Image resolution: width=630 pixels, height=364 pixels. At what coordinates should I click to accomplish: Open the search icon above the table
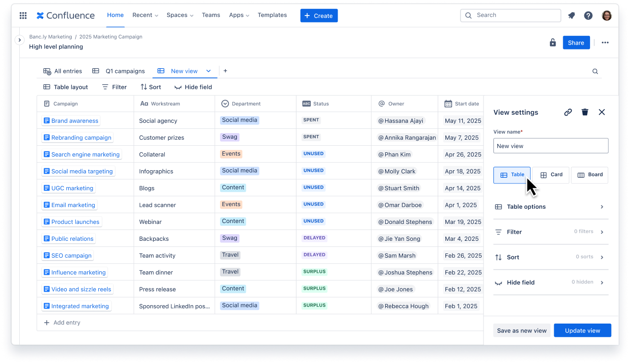595,71
